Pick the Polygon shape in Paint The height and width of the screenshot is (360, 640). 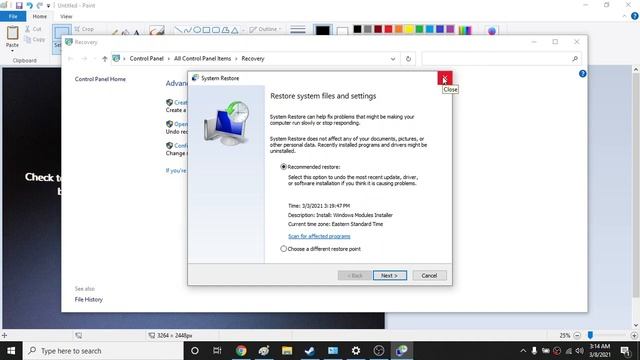[x=225, y=30]
